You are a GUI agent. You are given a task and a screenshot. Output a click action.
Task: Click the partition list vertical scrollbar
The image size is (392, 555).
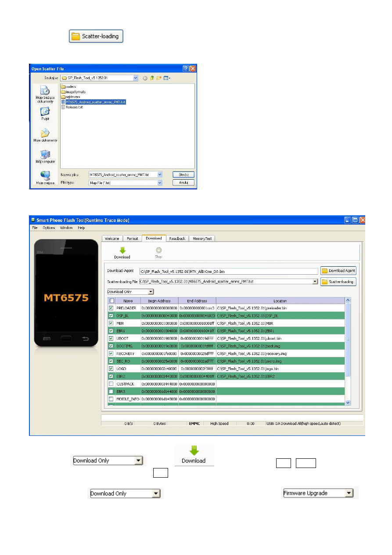click(x=348, y=352)
